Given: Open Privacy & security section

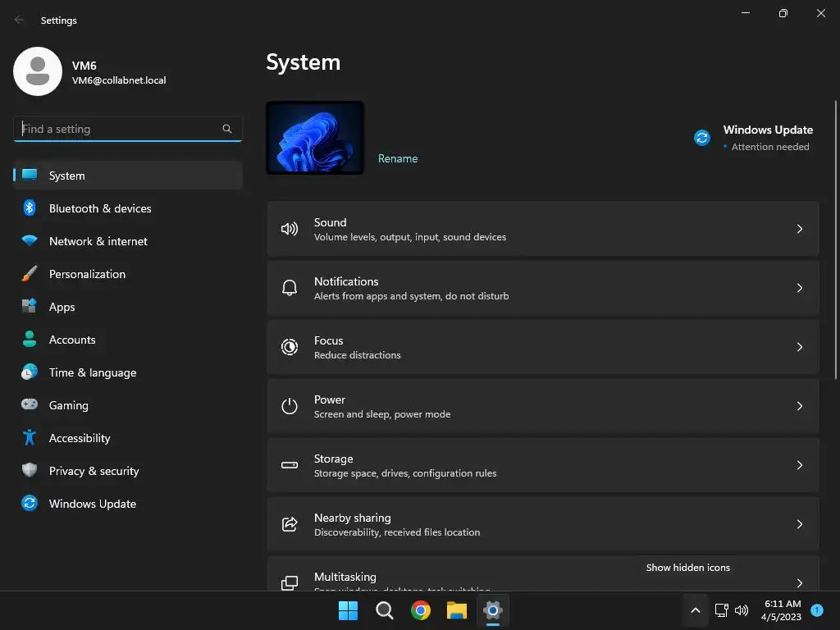Looking at the screenshot, I should 128,470.
